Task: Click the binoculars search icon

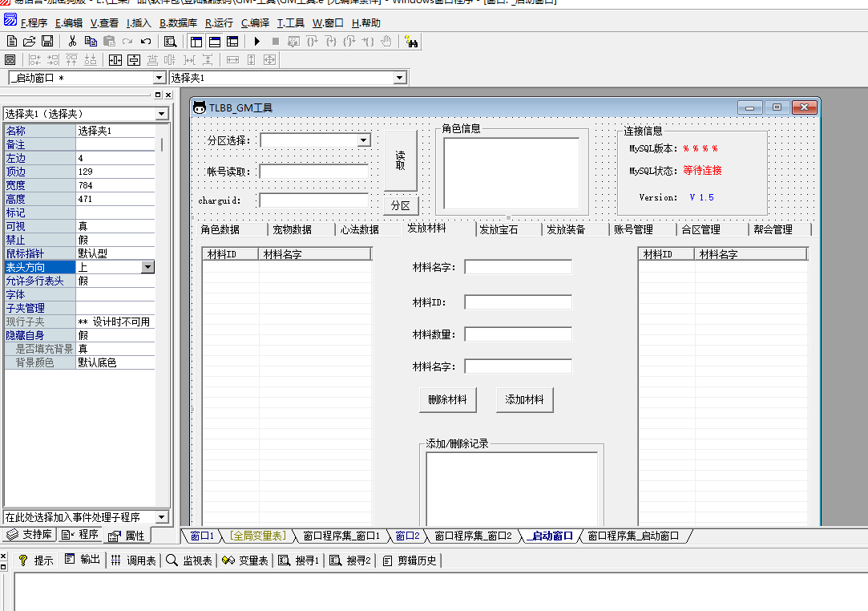Action: [411, 41]
